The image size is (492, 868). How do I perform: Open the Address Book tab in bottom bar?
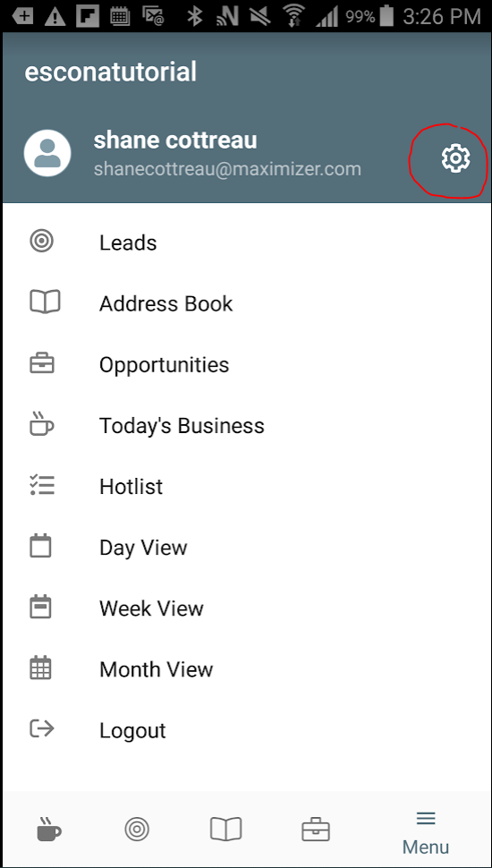[x=225, y=830]
